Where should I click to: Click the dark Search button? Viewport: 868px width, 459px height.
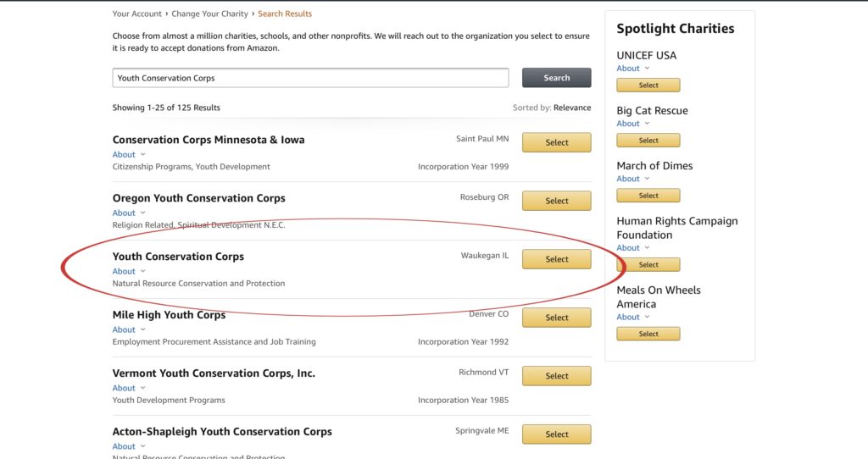(556, 78)
